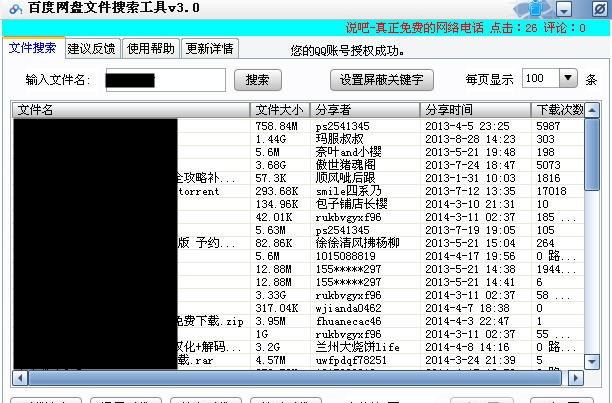Select the row shared by 徐徐清风拂杨柳
The height and width of the screenshot is (403, 612).
299,243
